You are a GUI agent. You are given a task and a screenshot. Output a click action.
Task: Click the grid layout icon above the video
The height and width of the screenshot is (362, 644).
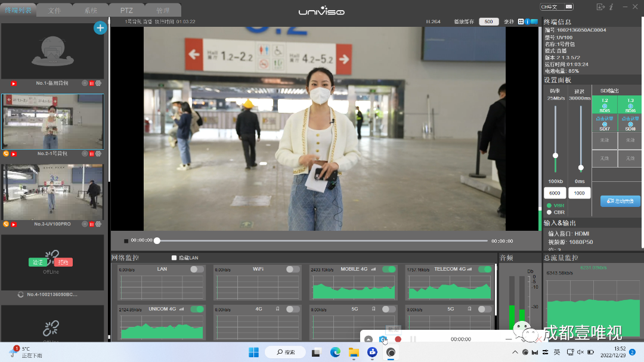521,21
